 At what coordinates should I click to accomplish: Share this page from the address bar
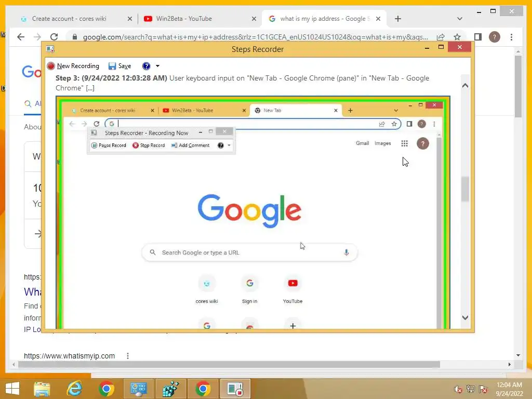tap(441, 37)
